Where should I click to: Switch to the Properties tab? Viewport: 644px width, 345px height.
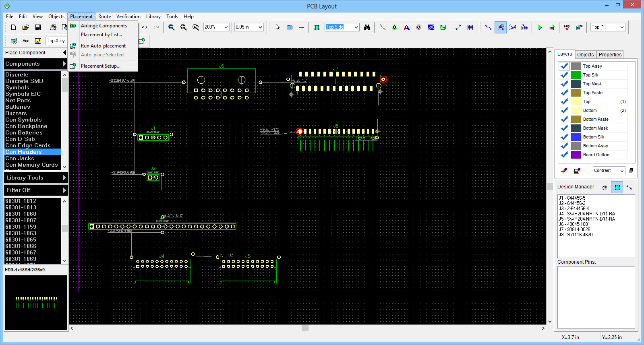coord(610,55)
